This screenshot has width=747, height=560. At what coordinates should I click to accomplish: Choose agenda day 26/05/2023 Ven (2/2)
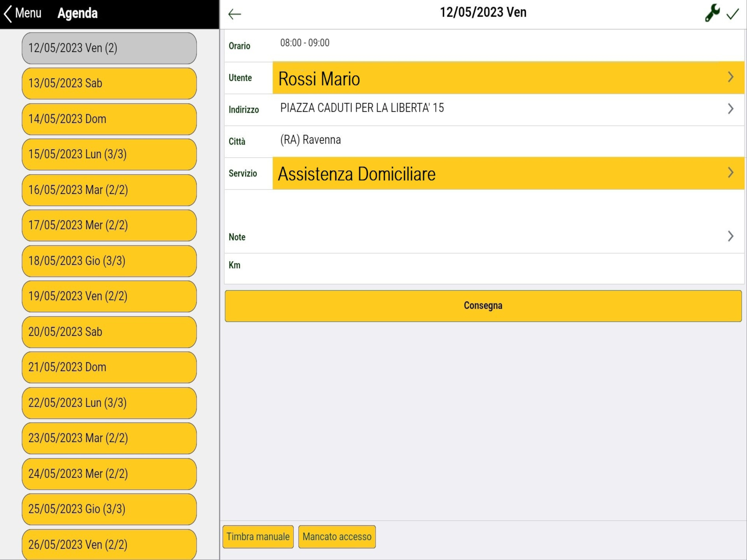(x=109, y=544)
